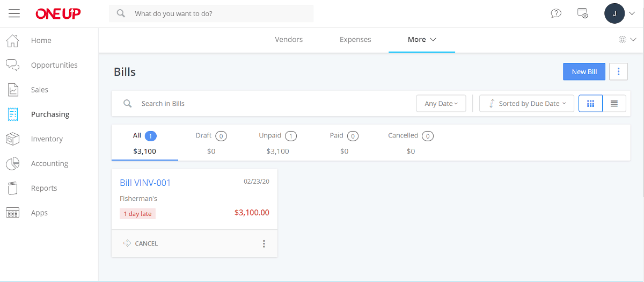Click the 'What do you want to do?' search field
The width and height of the screenshot is (644, 282).
click(211, 13)
